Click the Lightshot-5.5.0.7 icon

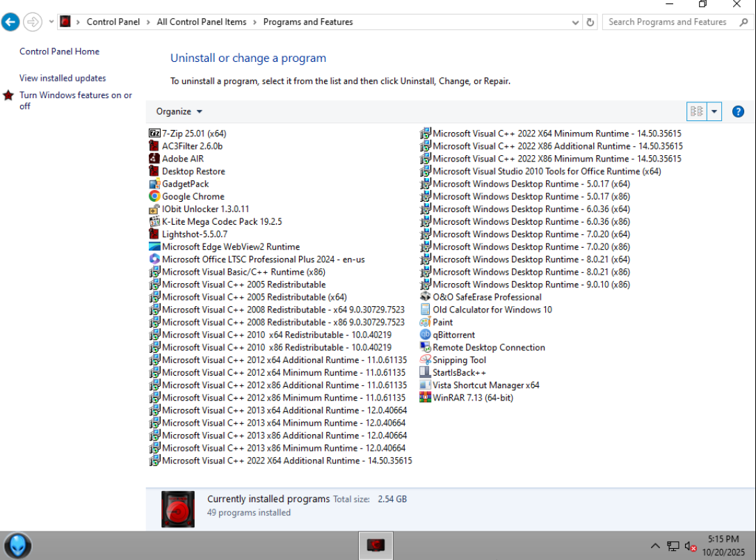point(154,234)
